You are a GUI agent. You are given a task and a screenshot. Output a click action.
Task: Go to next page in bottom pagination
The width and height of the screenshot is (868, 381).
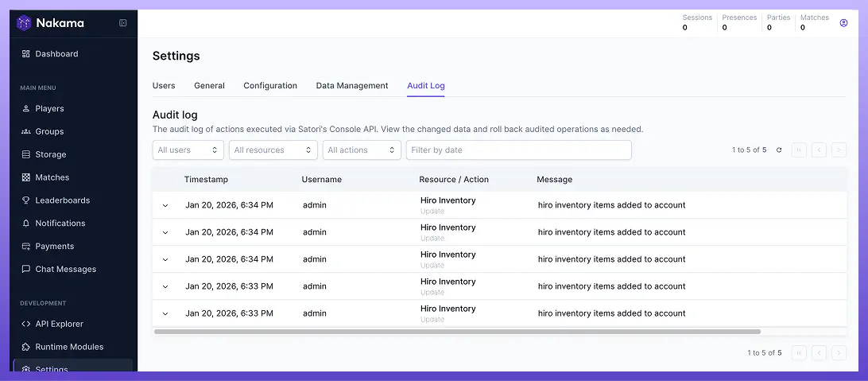(x=839, y=352)
